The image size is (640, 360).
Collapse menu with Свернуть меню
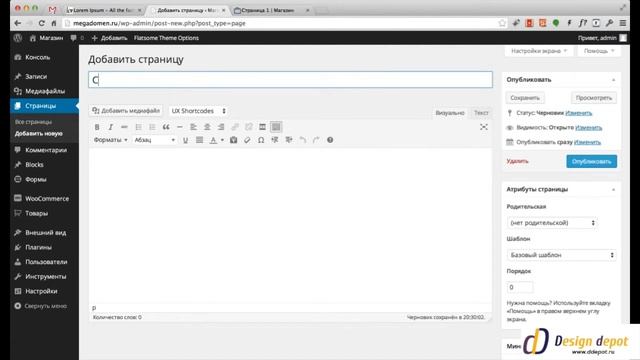click(x=40, y=306)
